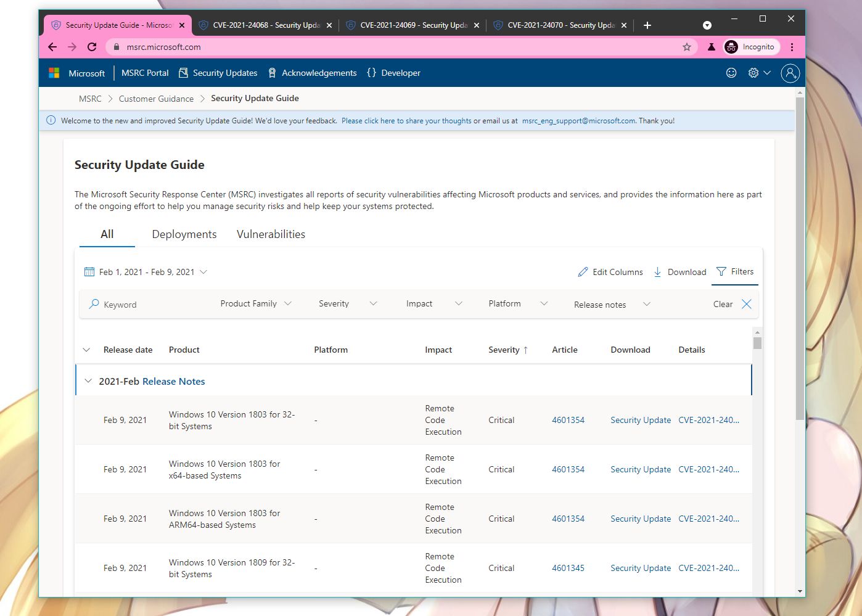Switch to the All tab

click(x=107, y=234)
